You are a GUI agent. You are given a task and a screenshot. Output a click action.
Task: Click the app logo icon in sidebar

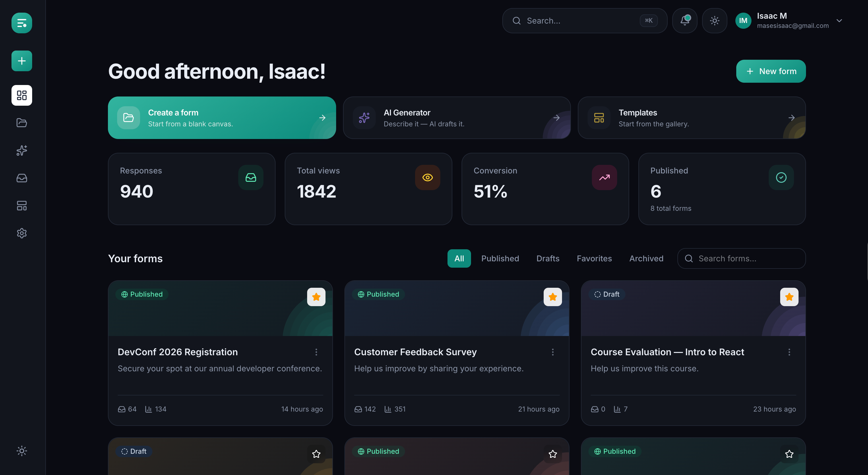pos(22,23)
